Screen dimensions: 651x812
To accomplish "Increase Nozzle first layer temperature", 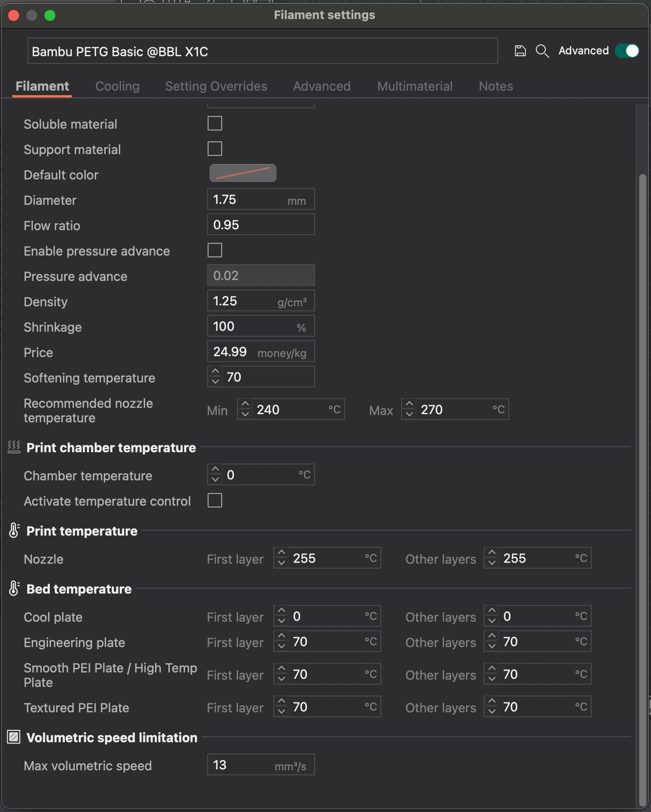I will click(282, 553).
